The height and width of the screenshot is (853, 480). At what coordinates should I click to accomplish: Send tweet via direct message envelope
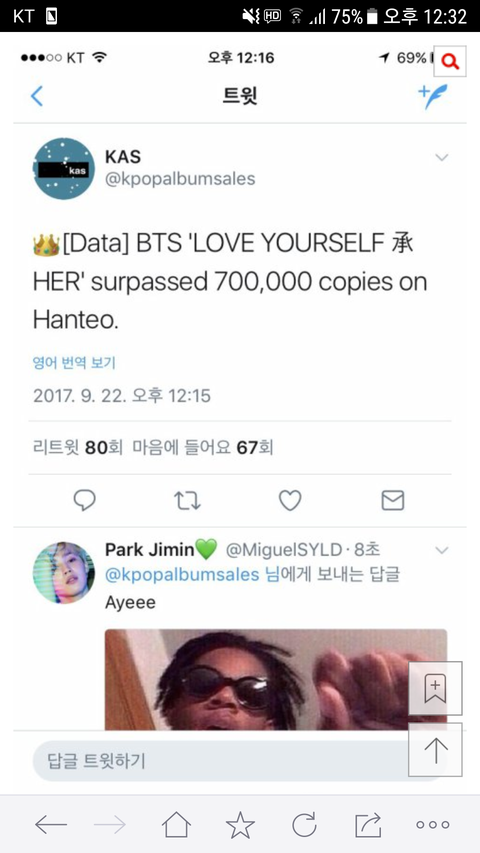(x=392, y=500)
